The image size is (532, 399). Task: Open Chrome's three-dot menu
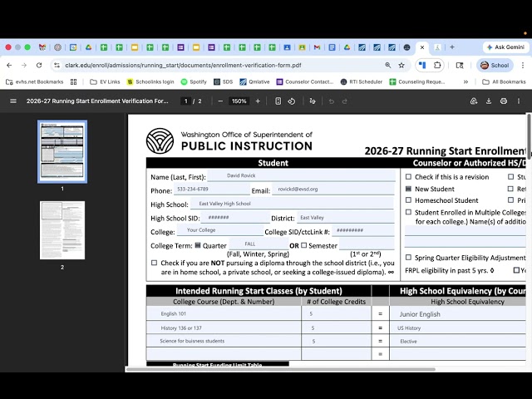pos(523,65)
